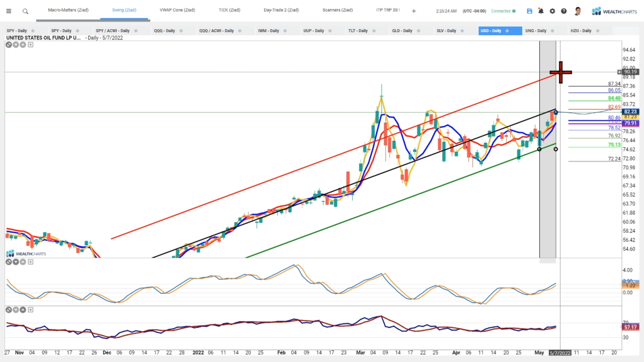Switch to Macro-Matters (Ziad) workspace tab

[68, 10]
